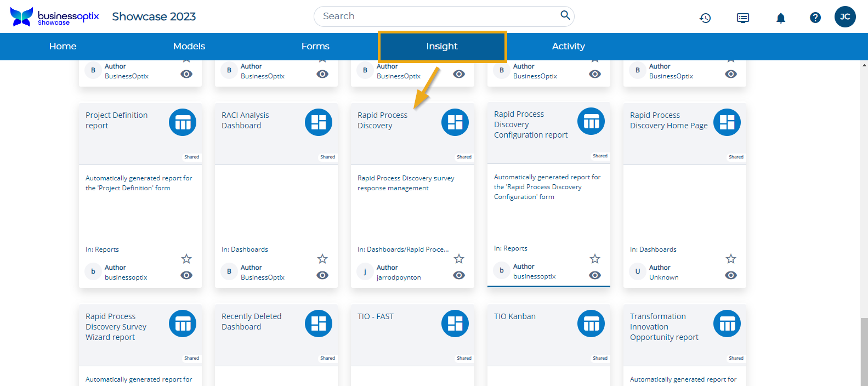Open the Activity tab
868x386 pixels.
click(568, 47)
